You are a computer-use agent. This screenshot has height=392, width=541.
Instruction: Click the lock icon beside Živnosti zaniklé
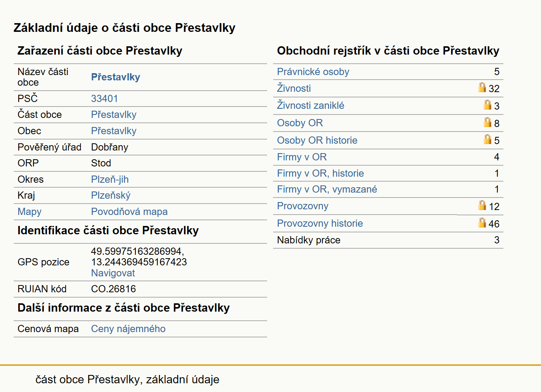tap(487, 104)
